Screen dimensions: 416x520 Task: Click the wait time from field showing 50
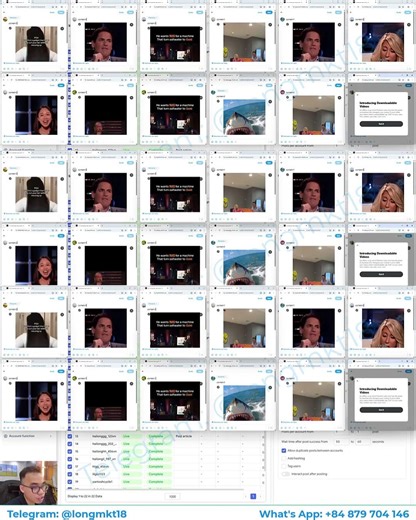pos(341,441)
